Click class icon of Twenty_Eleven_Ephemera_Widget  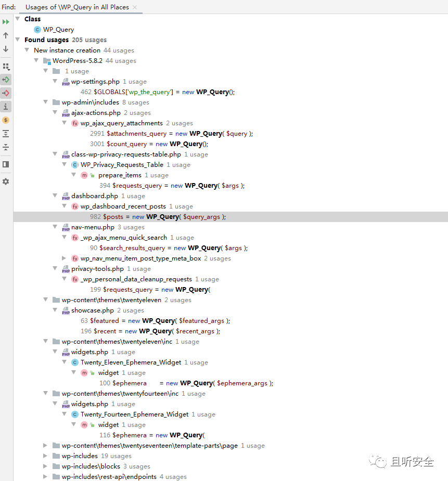click(x=75, y=362)
